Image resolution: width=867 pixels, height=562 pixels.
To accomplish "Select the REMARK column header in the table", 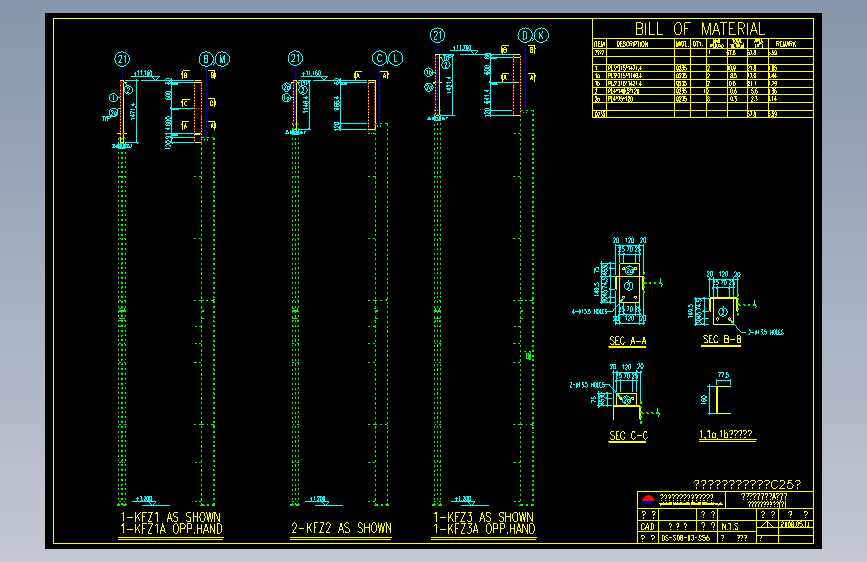I will 785,44.
